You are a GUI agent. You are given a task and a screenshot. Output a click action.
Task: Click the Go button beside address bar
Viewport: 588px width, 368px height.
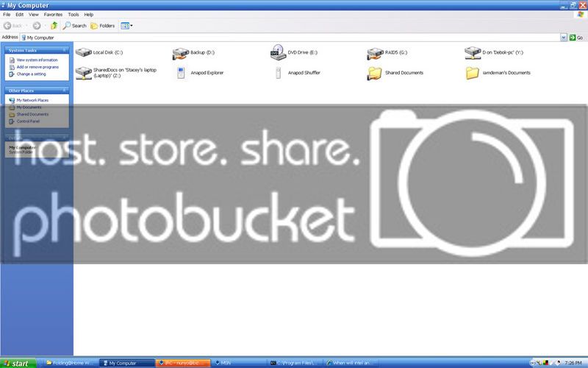(576, 38)
